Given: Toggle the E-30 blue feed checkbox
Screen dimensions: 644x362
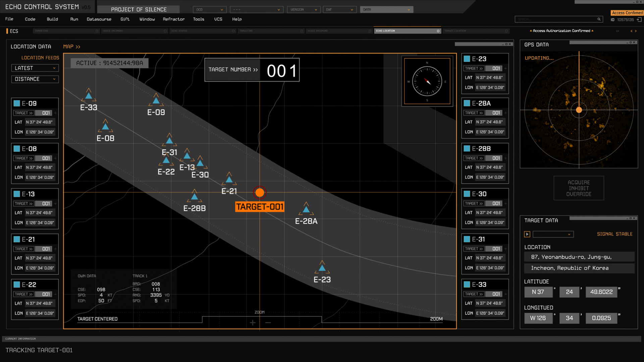Looking at the screenshot, I should click(467, 194).
